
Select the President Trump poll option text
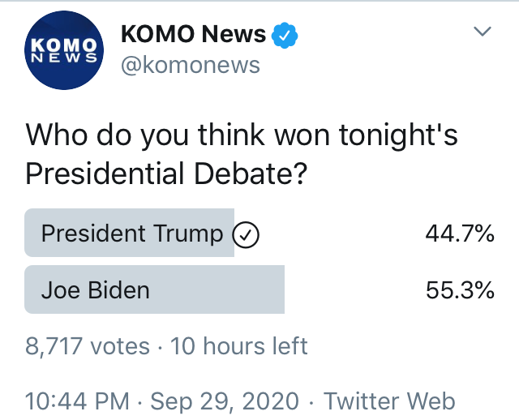[x=131, y=234]
